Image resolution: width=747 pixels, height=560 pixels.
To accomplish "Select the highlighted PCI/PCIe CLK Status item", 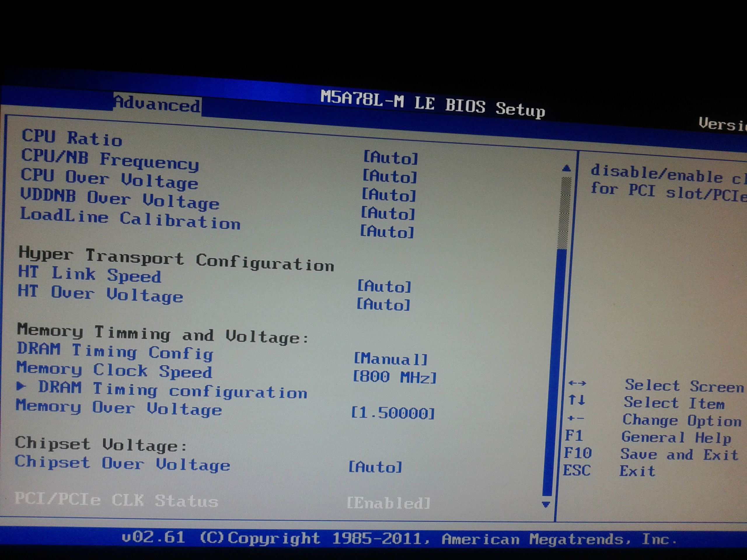I will tap(116, 500).
